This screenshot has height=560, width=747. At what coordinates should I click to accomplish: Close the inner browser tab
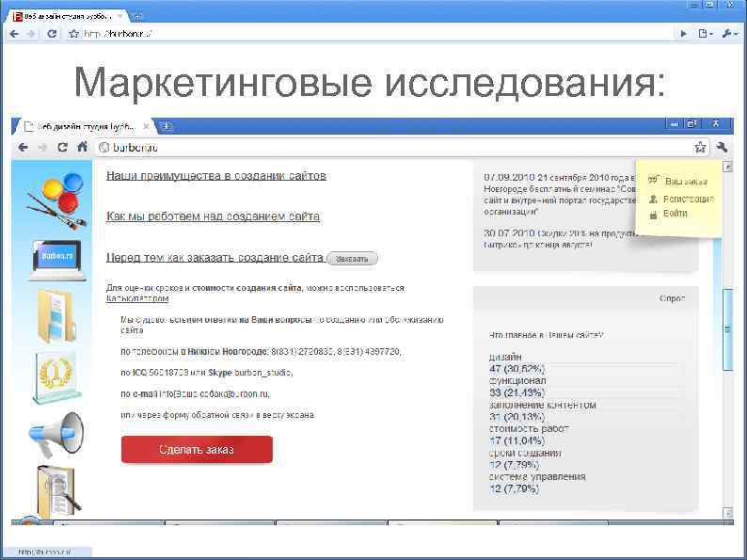[x=146, y=127]
